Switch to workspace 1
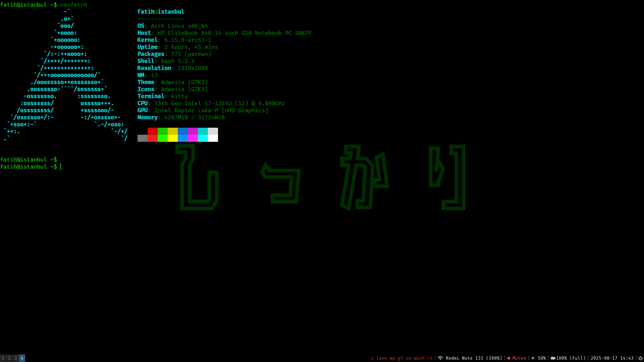This screenshot has height=362, width=644. tap(3, 358)
